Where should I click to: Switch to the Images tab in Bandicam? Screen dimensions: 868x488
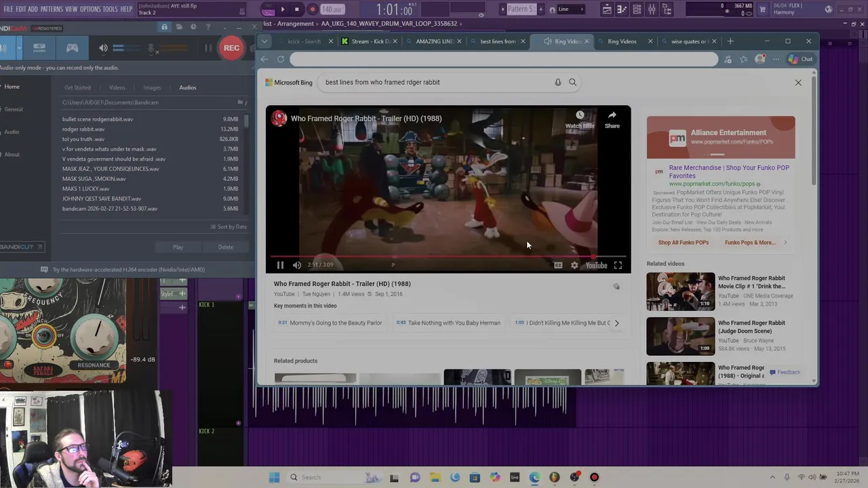(x=152, y=87)
